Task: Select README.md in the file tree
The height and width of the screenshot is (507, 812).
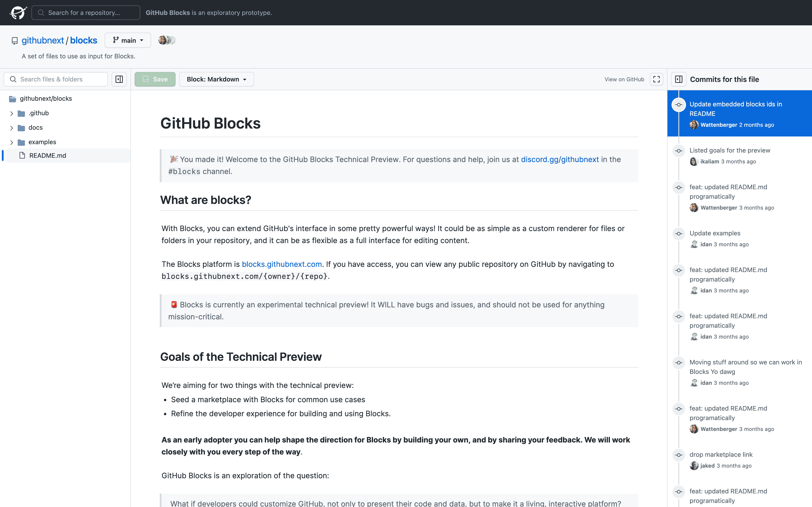Action: 48,155
